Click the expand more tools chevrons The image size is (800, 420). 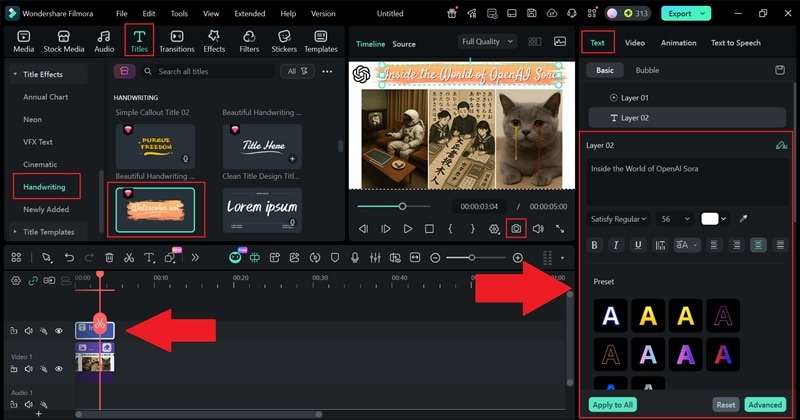[195, 258]
